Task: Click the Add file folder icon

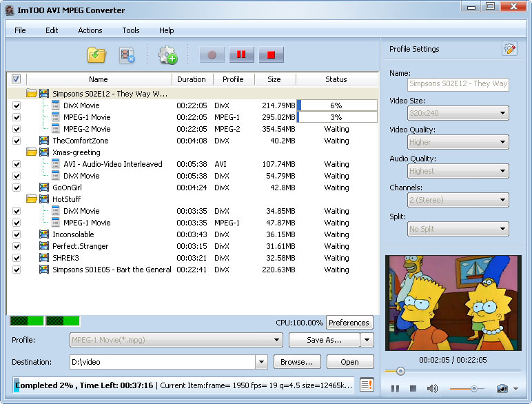Action: [x=96, y=55]
